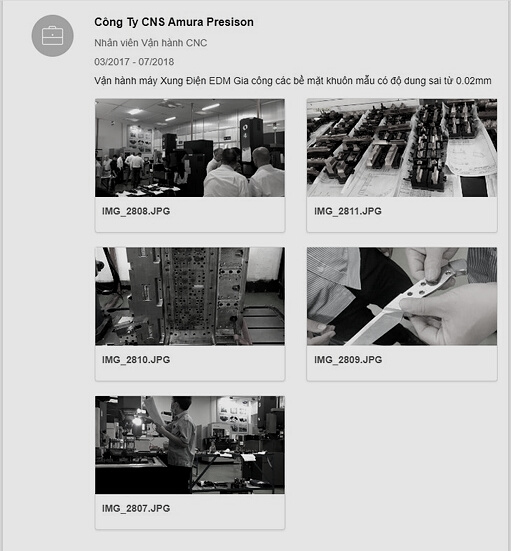
Task: Click the briefcase work experience icon
Action: (x=52, y=35)
